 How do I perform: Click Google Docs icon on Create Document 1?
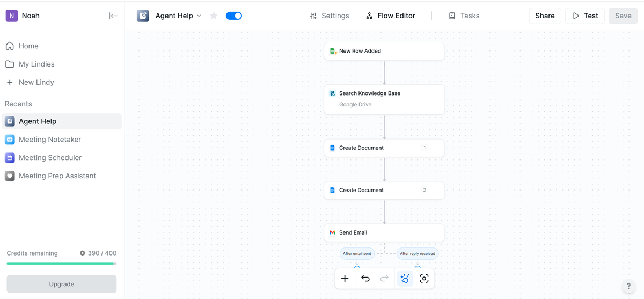click(x=333, y=148)
